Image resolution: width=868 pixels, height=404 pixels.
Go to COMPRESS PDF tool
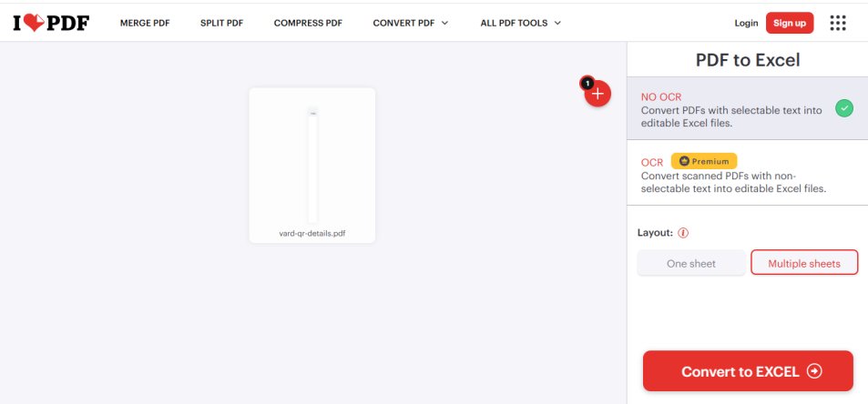click(x=308, y=24)
